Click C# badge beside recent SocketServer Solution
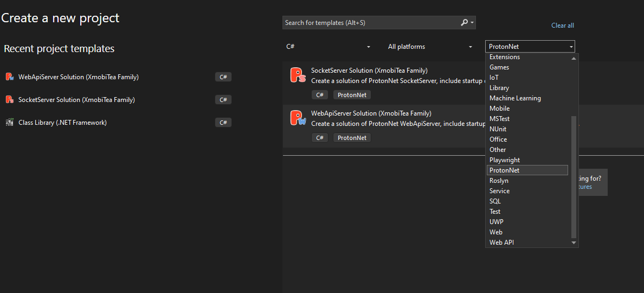The image size is (644, 293). pyautogui.click(x=223, y=100)
